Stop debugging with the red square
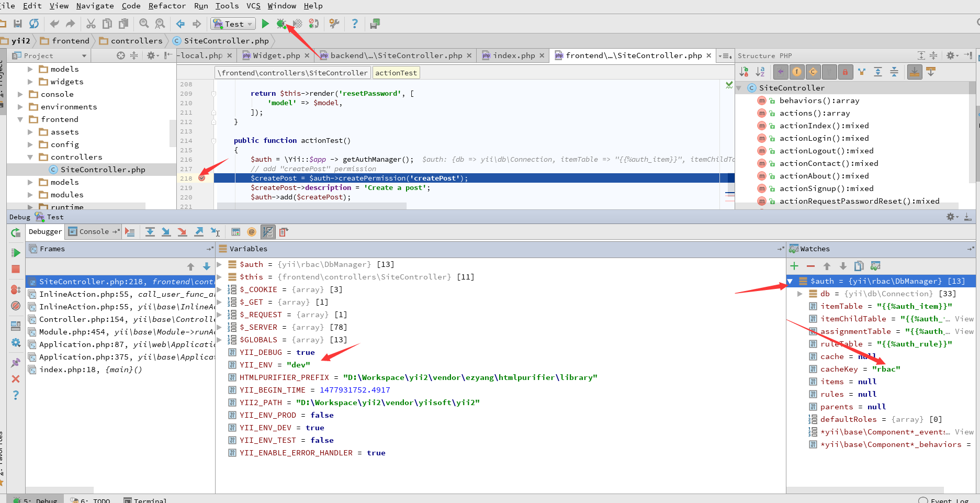Viewport: 980px width, 503px height. [16, 269]
